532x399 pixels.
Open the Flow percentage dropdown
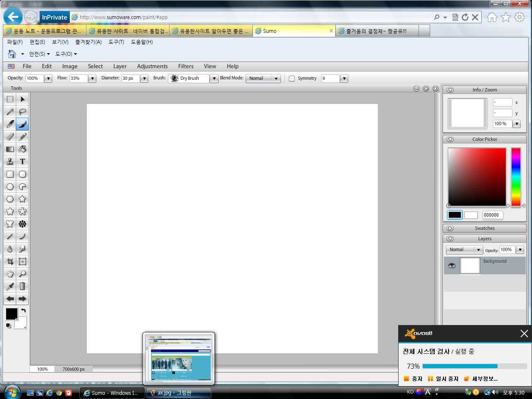pos(92,79)
